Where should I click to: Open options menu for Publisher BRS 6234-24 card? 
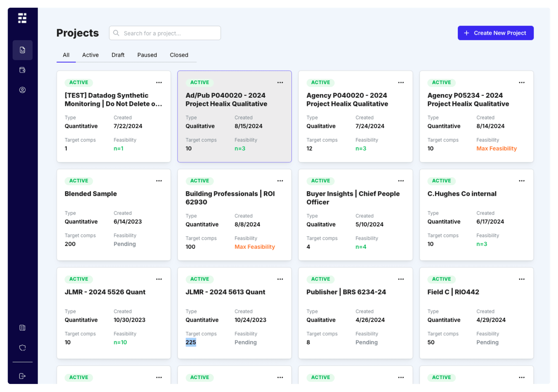(401, 279)
